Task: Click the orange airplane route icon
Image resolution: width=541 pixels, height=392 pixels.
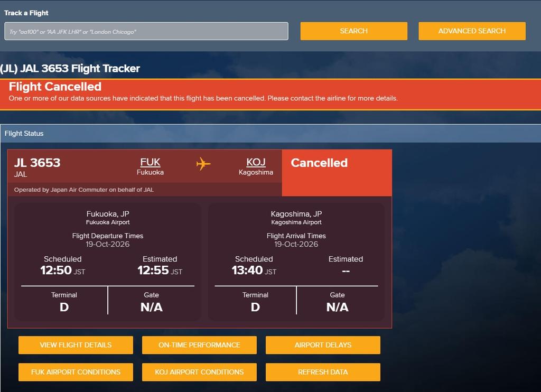Action: (203, 164)
